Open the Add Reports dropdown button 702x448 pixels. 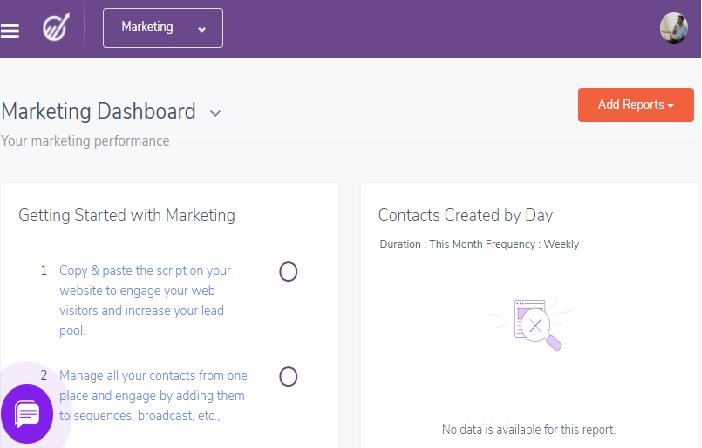635,105
